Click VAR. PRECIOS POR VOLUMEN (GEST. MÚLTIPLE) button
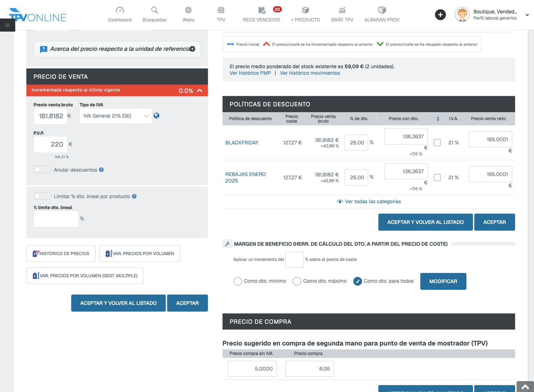Screen dimensions: 534x392 coord(85,276)
